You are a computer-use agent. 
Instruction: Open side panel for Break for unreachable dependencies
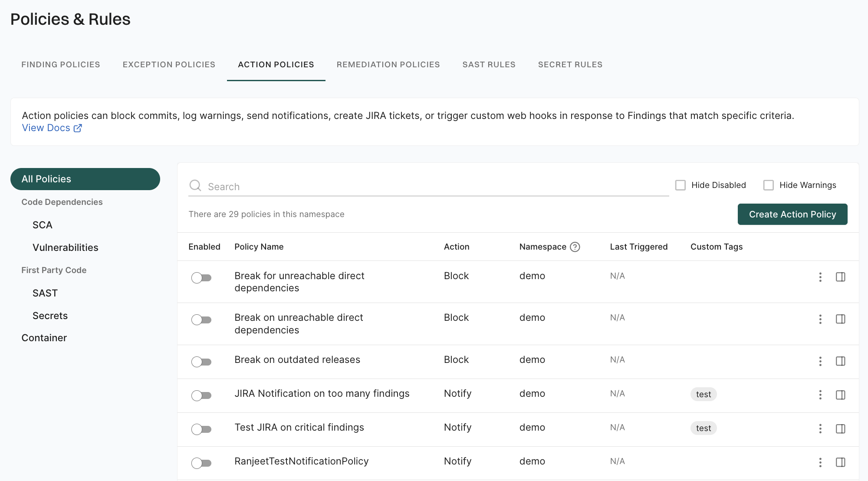840,277
